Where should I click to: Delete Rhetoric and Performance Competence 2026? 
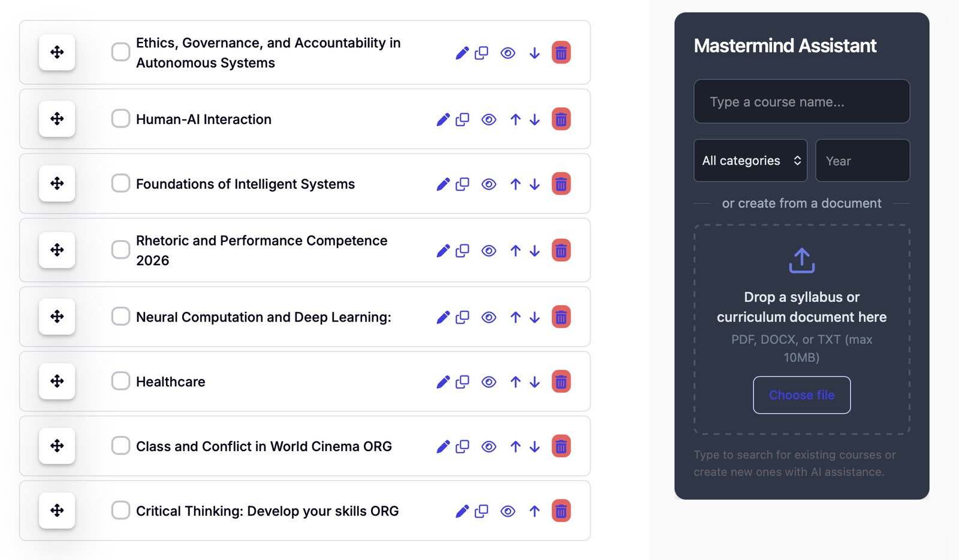coord(561,250)
